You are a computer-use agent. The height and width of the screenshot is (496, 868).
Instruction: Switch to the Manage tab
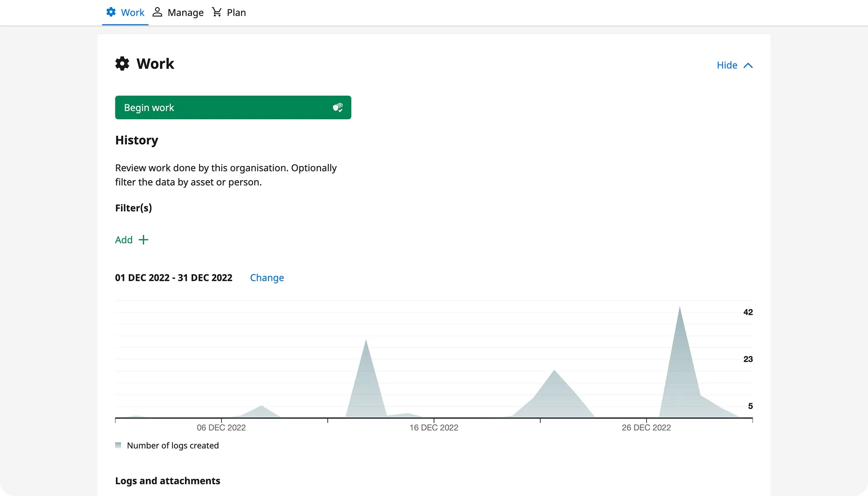pyautogui.click(x=186, y=12)
